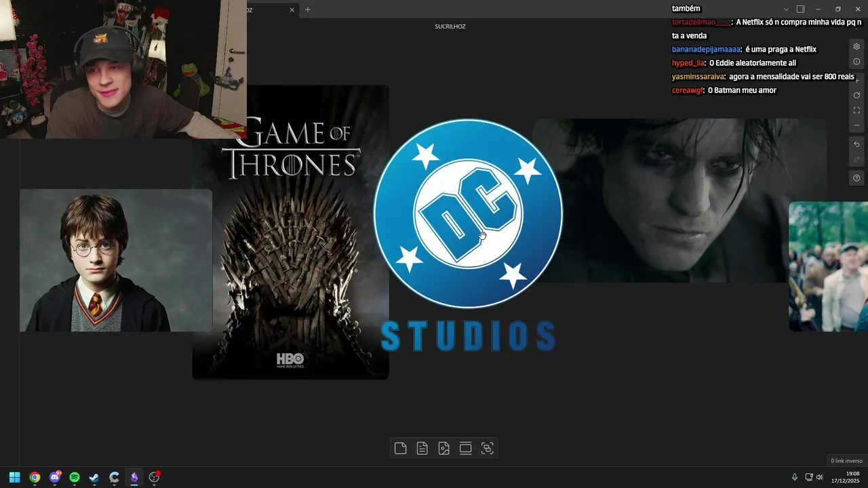The height and width of the screenshot is (488, 868).
Task: Select the Harry Potter image card
Action: pyautogui.click(x=115, y=260)
